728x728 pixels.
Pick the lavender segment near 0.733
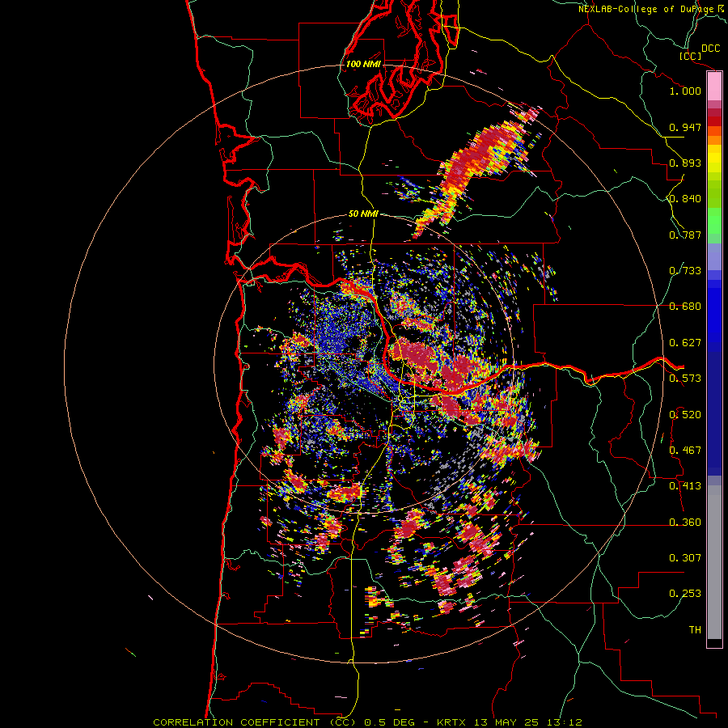[714, 256]
